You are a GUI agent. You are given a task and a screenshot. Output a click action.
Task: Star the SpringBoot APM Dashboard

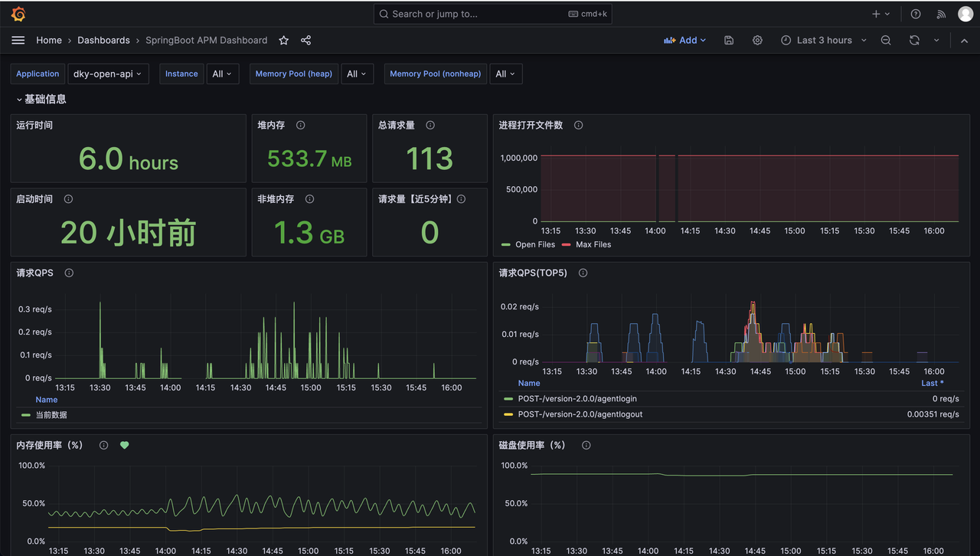pos(284,41)
